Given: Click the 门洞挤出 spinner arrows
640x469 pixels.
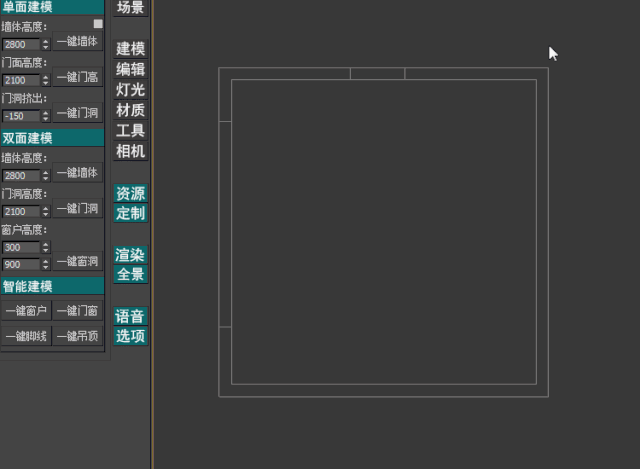Looking at the screenshot, I should tap(46, 116).
